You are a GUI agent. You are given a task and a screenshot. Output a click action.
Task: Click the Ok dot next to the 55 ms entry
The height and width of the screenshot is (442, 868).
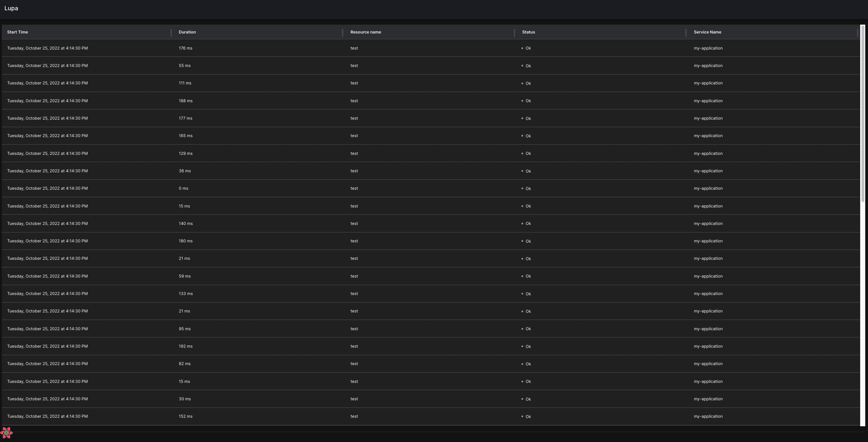tap(522, 66)
